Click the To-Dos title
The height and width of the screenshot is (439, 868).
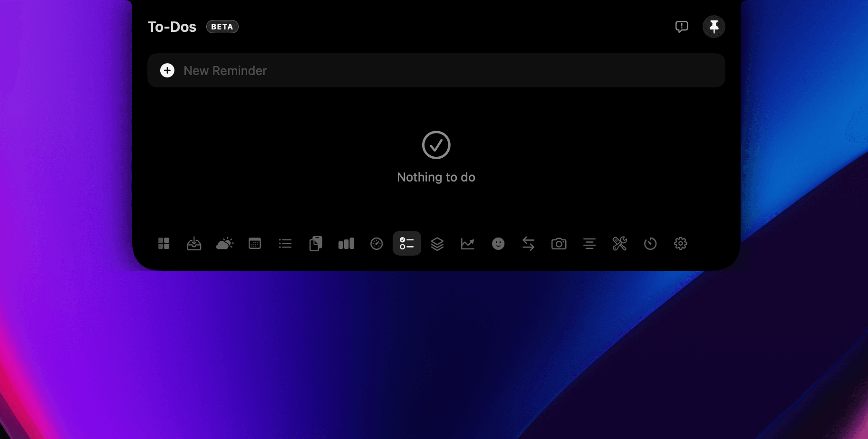172,27
